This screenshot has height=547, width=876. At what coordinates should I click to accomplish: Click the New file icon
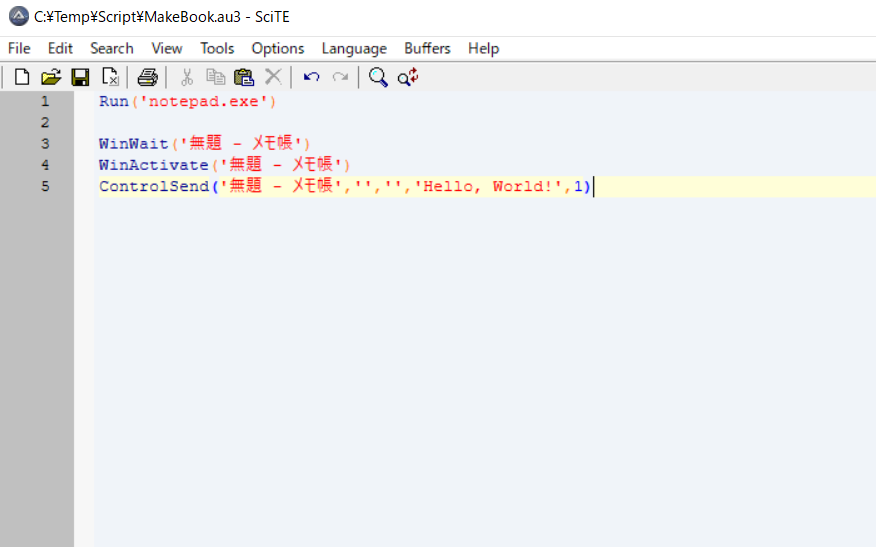coord(21,77)
